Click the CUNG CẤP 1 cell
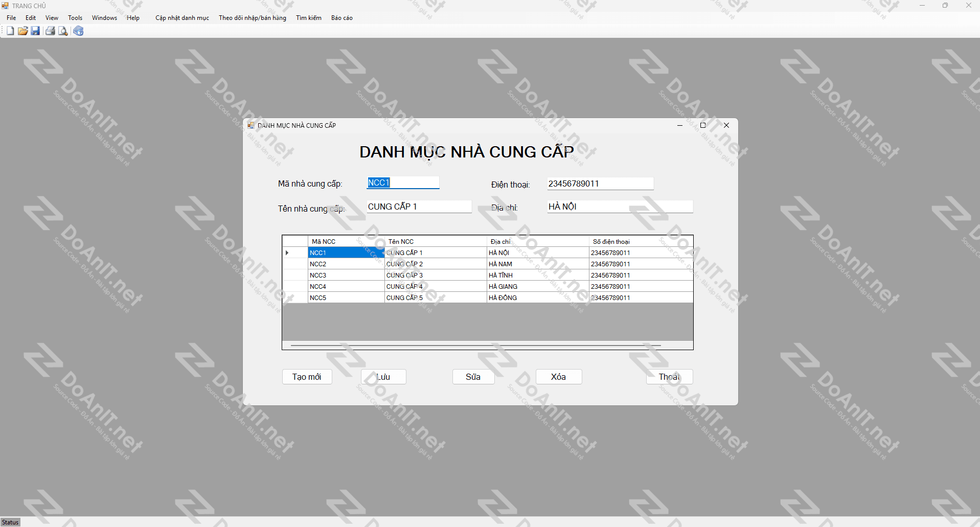The image size is (980, 527). 436,253
